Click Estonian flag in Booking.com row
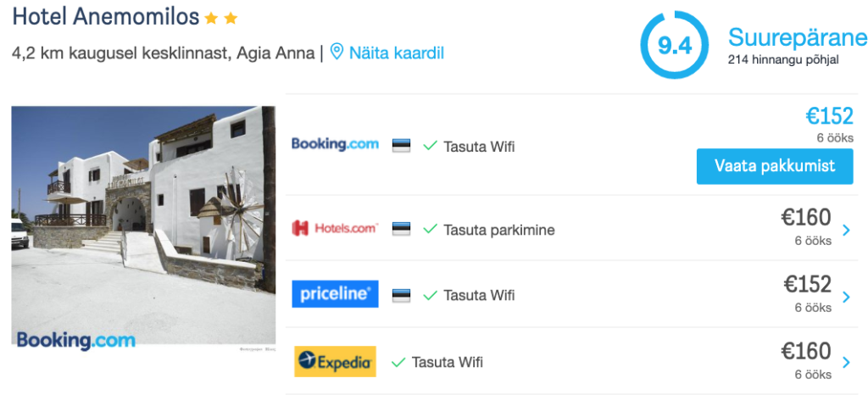This screenshot has width=868, height=395. [x=401, y=146]
